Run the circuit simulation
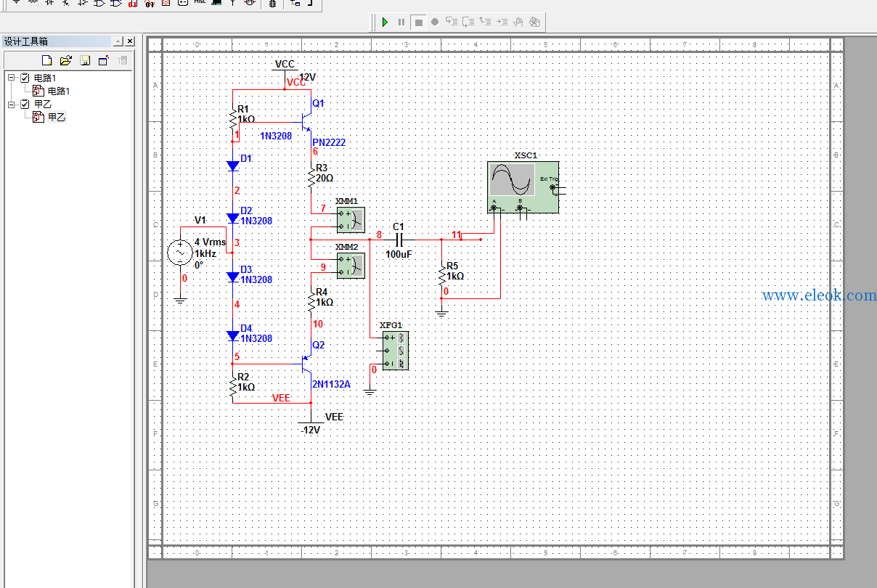 (x=386, y=23)
